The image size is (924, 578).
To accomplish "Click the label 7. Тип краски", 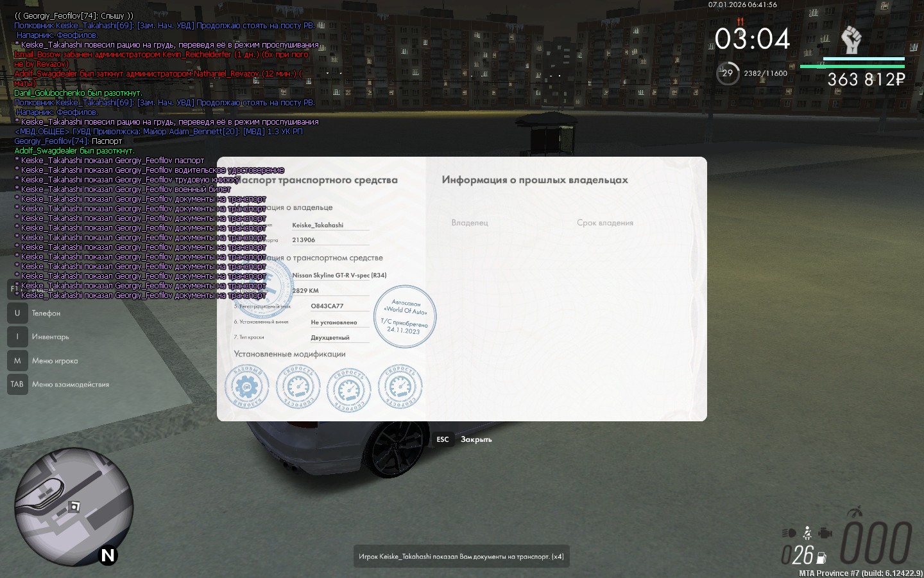I will 249,337.
